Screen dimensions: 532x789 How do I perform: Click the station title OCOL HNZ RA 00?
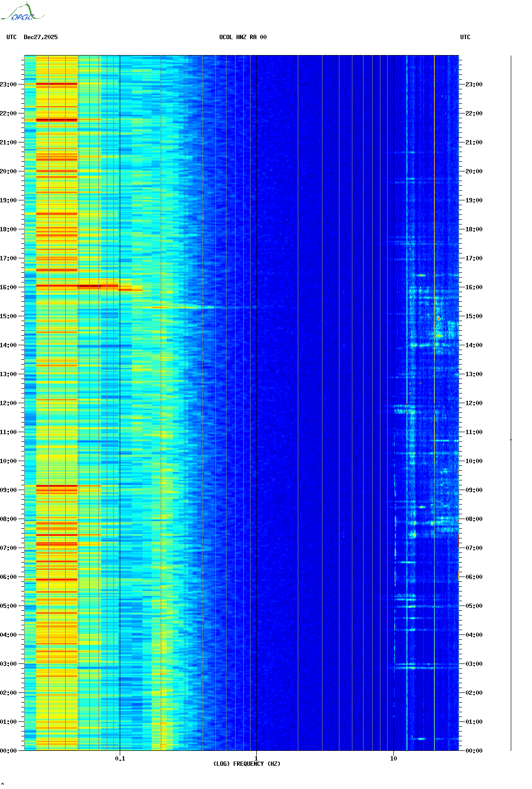click(x=243, y=37)
